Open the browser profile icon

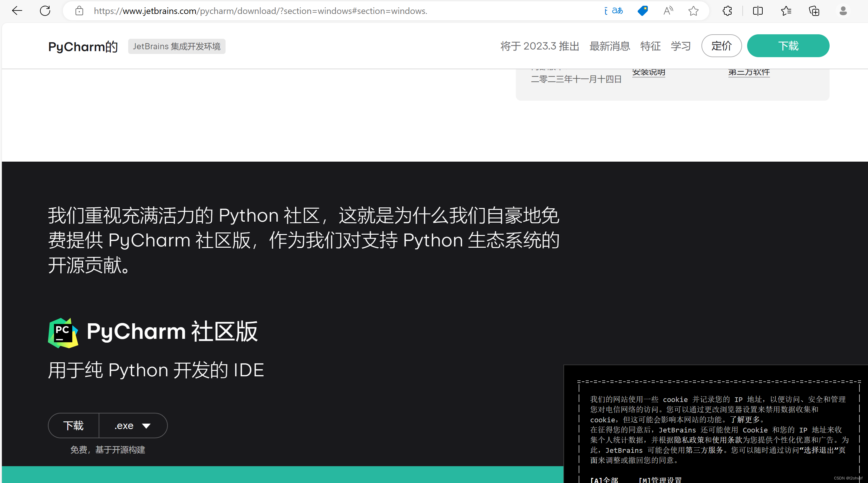843,10
